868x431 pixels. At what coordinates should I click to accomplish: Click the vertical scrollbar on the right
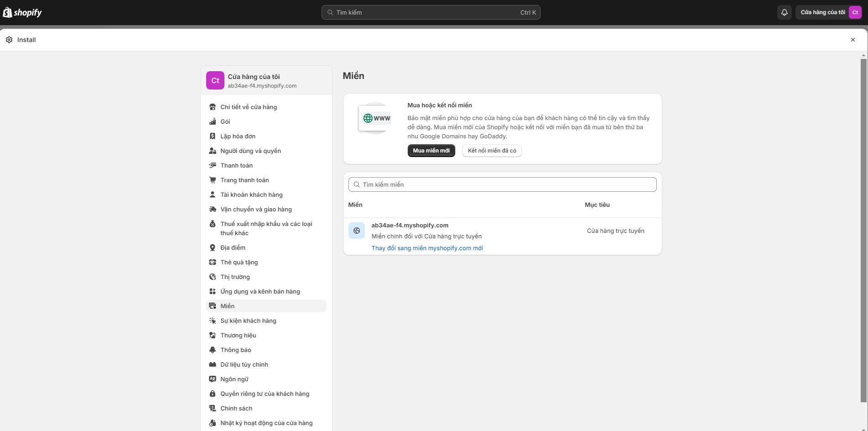click(863, 228)
